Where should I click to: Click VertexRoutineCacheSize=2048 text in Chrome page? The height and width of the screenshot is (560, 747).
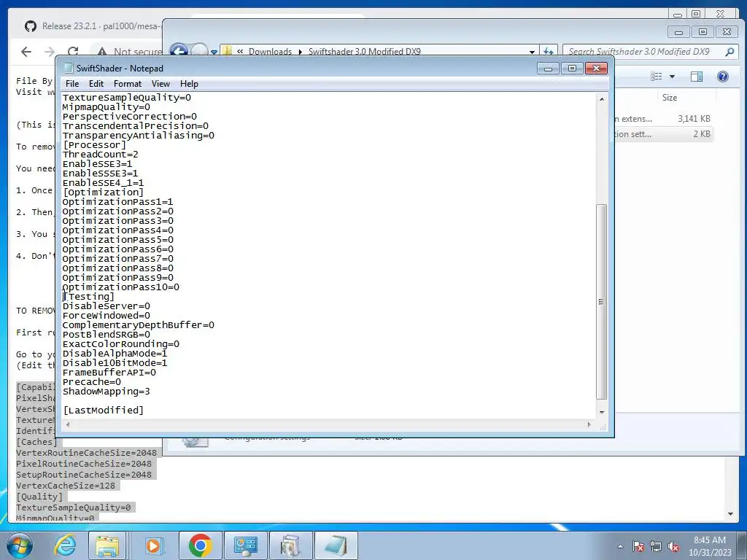click(x=86, y=453)
